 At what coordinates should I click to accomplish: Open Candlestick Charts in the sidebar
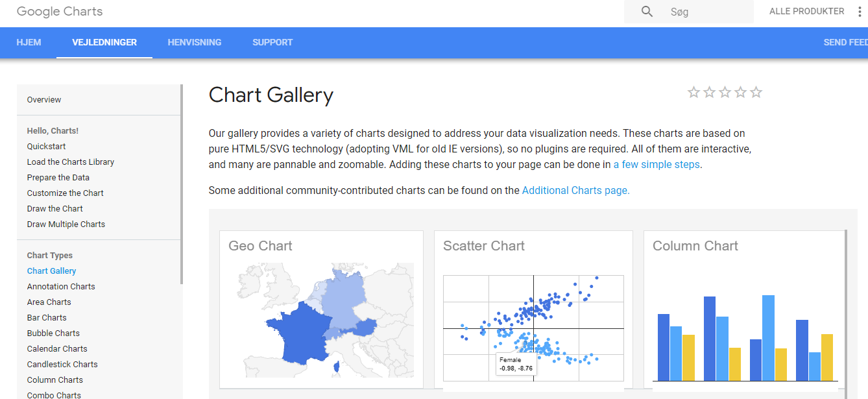62,365
